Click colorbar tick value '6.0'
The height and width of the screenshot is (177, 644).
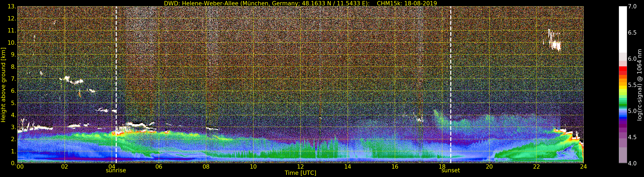[x=632, y=59]
